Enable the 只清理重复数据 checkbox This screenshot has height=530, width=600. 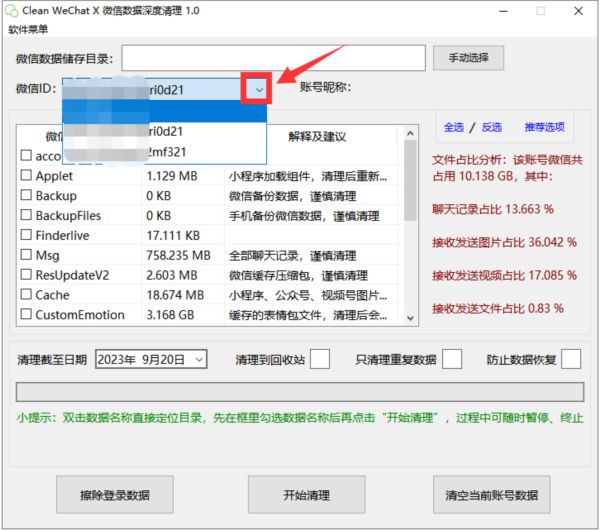452,359
